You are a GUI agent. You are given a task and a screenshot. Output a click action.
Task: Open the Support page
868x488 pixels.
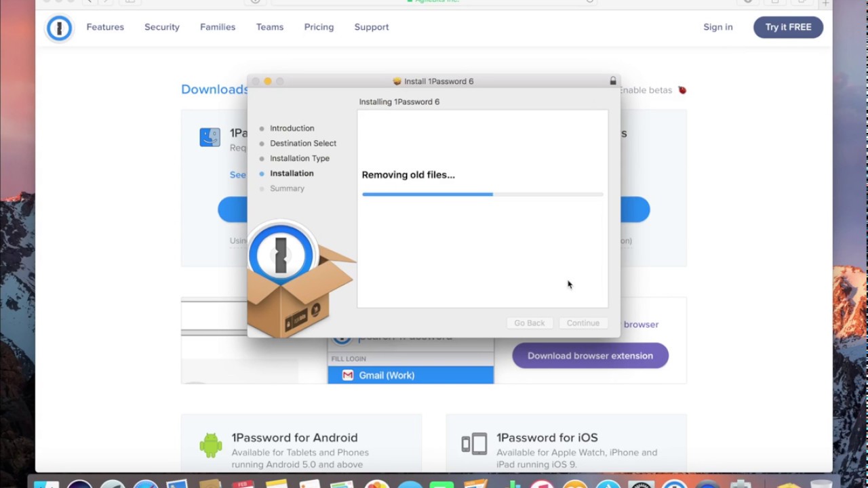(372, 27)
